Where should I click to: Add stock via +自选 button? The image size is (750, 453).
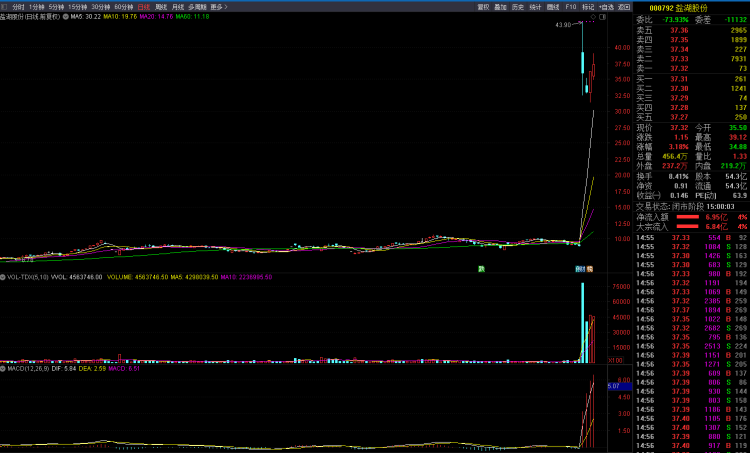point(606,7)
